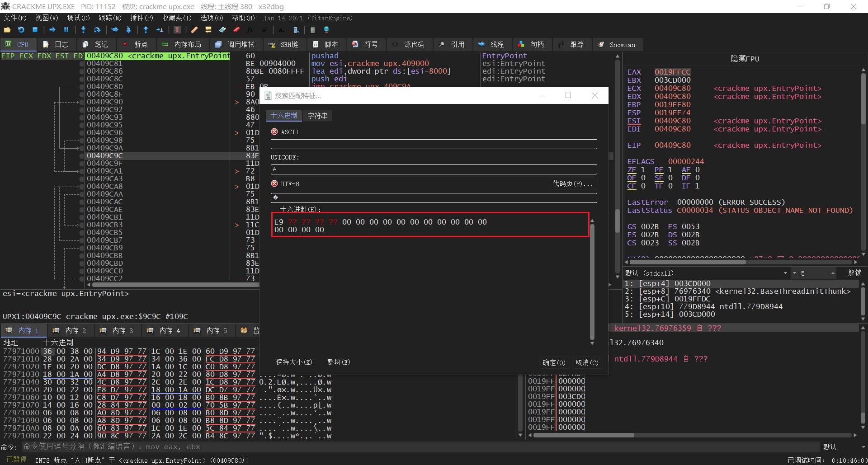The image size is (868, 465).
Task: Open the calculator tool icon
Action: coord(312,30)
